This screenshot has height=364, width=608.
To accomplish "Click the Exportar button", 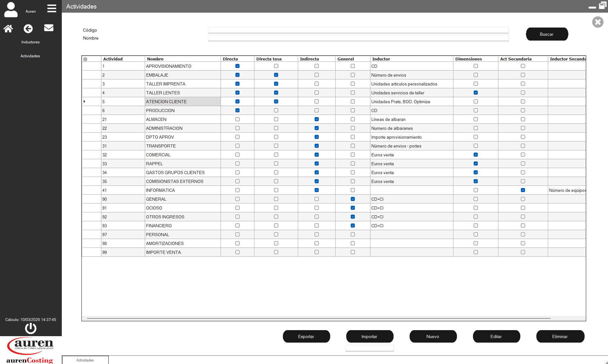I will click(x=306, y=336).
